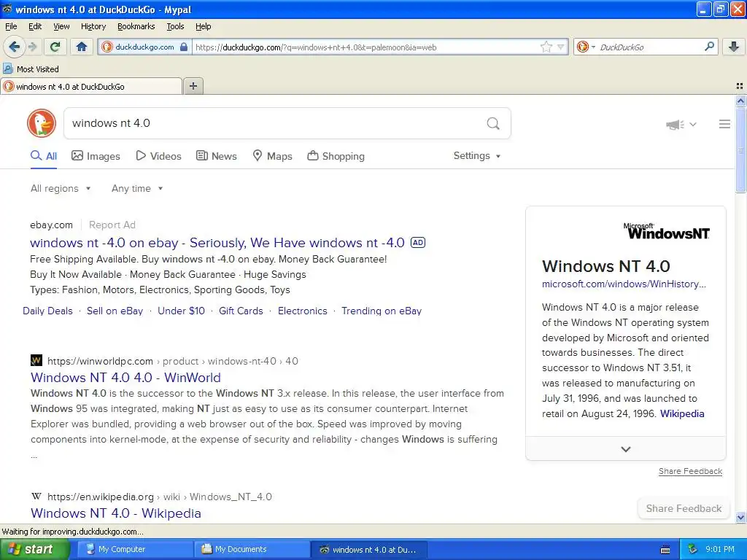Click the scrollbar down arrow

[740, 517]
